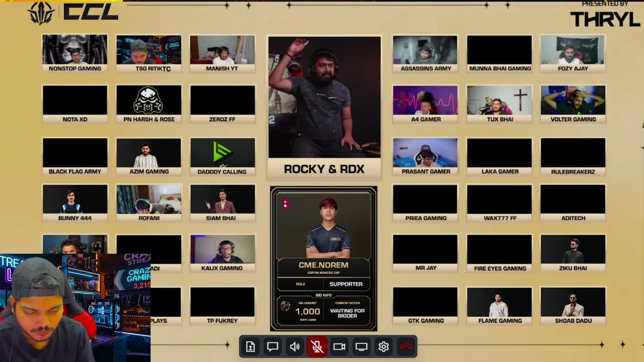Select the Volter Gaming tile

pos(573,105)
